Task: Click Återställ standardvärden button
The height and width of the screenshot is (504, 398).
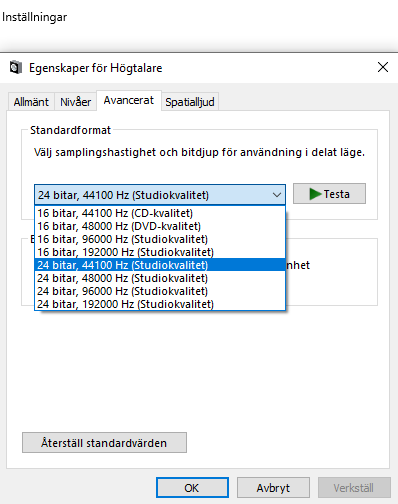Action: [x=104, y=443]
